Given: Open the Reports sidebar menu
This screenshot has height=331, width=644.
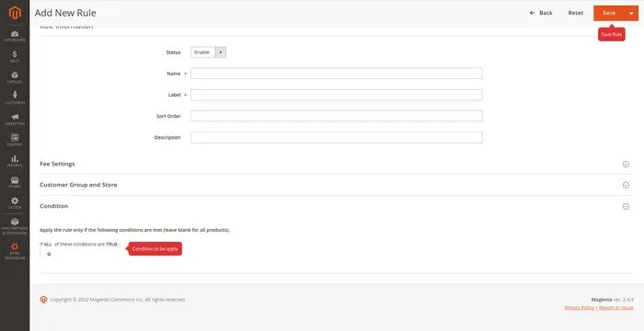Looking at the screenshot, I should point(15,161).
